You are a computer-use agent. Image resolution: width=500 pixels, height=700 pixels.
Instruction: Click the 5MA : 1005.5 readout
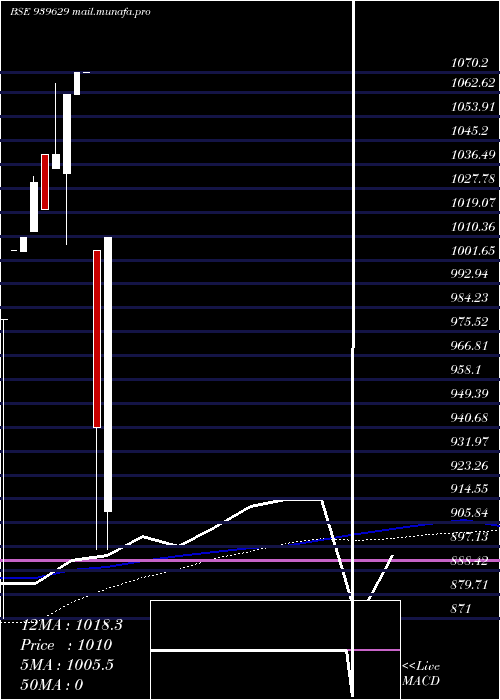tap(67, 665)
